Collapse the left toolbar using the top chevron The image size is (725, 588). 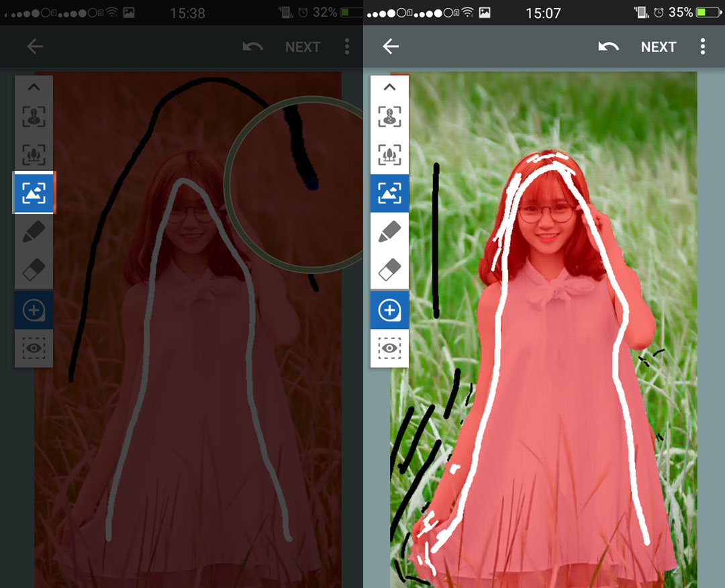pos(34,87)
